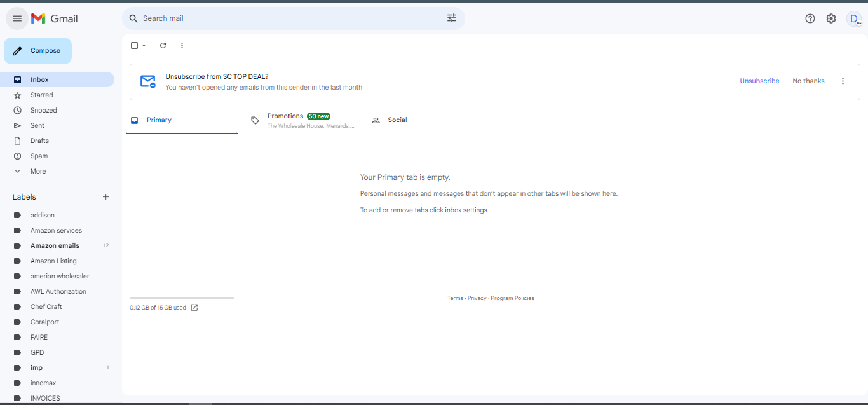Click the Gmail logo
Viewport: 868px width, 405px height.
[55, 18]
